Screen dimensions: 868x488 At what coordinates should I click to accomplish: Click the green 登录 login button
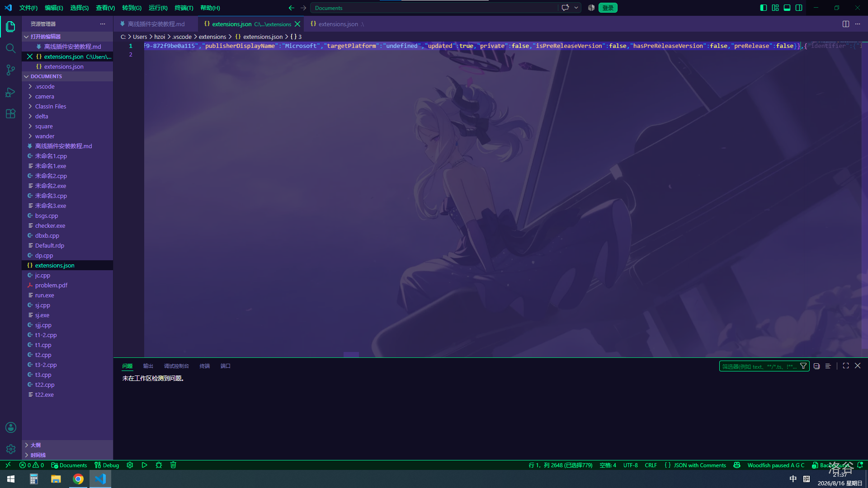click(608, 8)
